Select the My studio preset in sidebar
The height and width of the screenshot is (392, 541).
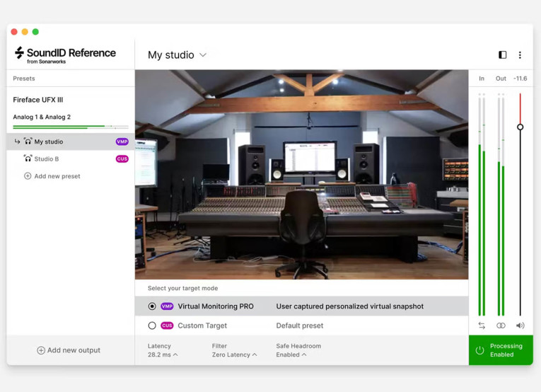coord(49,142)
